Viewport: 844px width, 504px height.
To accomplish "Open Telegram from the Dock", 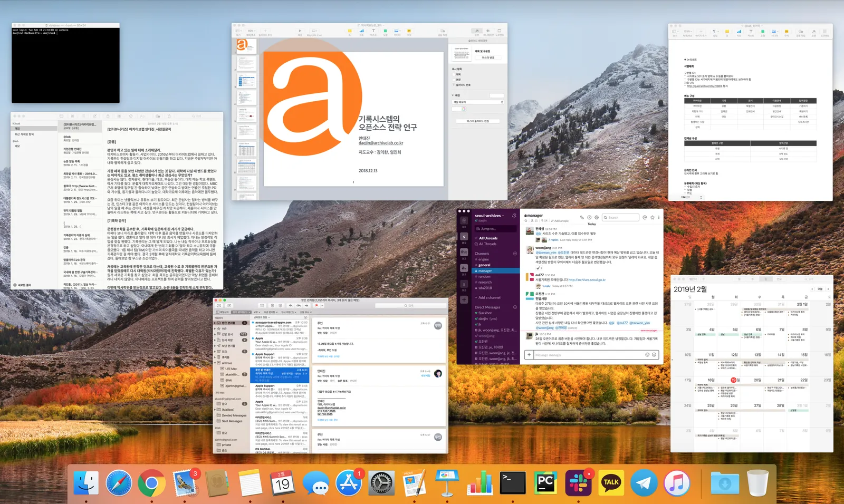I will coord(644,482).
